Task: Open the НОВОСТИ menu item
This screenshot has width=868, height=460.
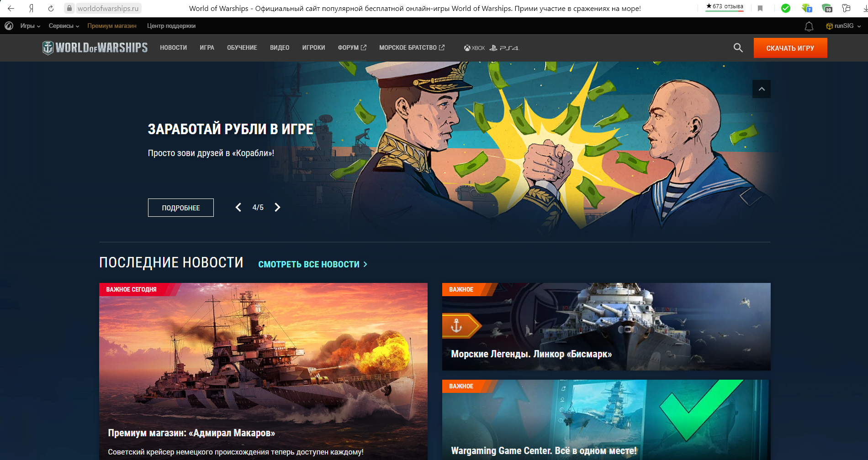Action: tap(174, 47)
